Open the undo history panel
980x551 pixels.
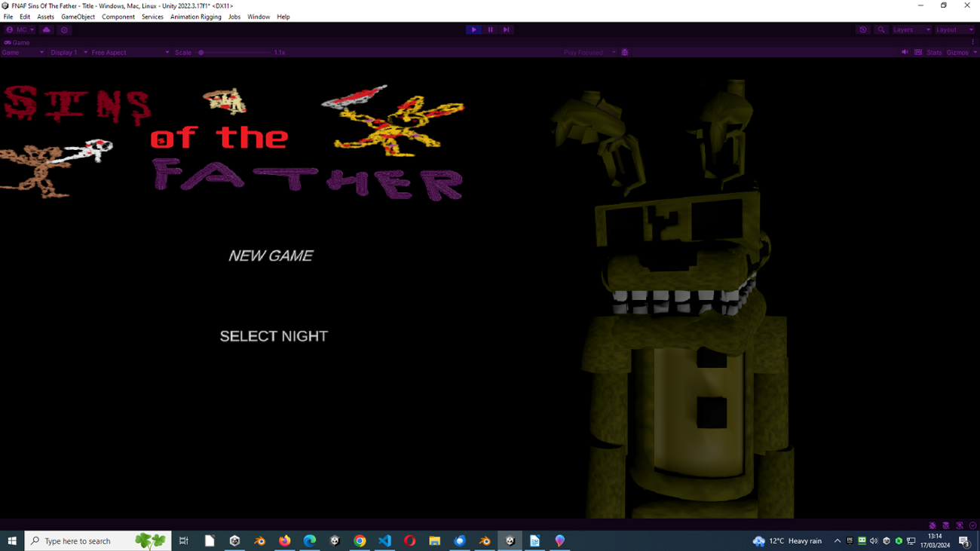(863, 29)
